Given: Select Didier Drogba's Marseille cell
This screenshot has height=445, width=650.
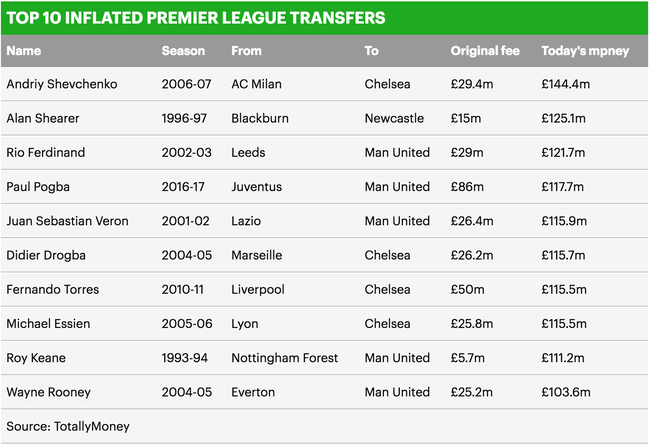Looking at the screenshot, I should (x=257, y=255).
